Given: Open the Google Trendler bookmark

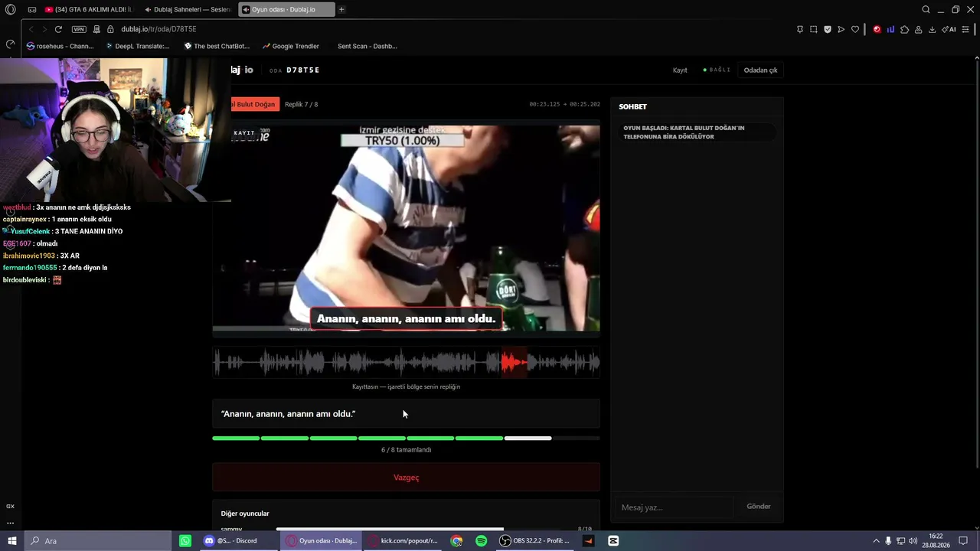Looking at the screenshot, I should tap(290, 46).
